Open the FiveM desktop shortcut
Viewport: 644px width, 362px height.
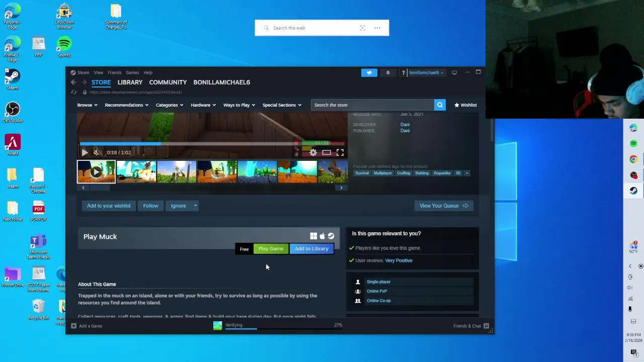pyautogui.click(x=13, y=145)
